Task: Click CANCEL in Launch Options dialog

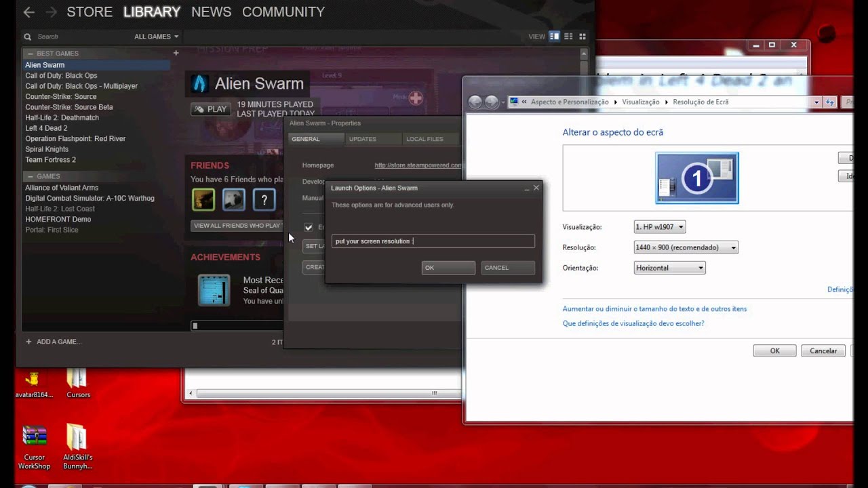Action: (x=508, y=268)
